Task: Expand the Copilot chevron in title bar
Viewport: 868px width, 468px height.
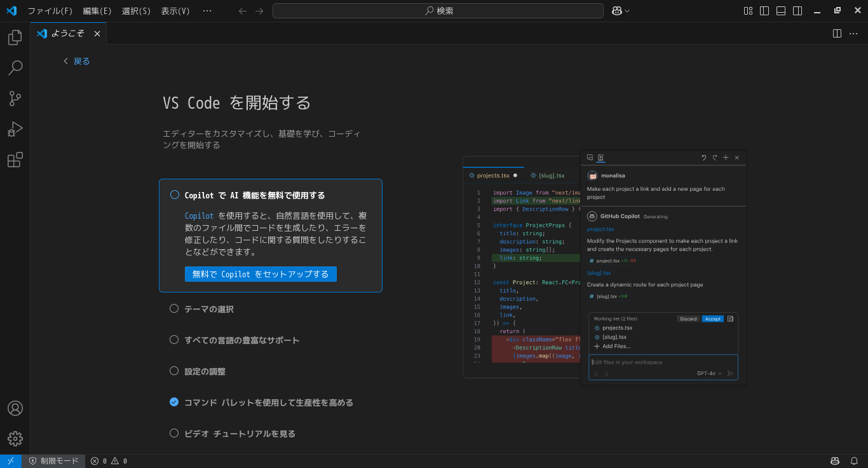Action: pos(627,10)
